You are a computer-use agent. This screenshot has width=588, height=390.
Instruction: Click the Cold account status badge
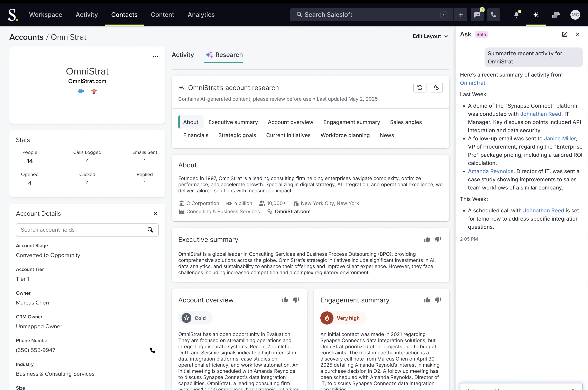195,318
